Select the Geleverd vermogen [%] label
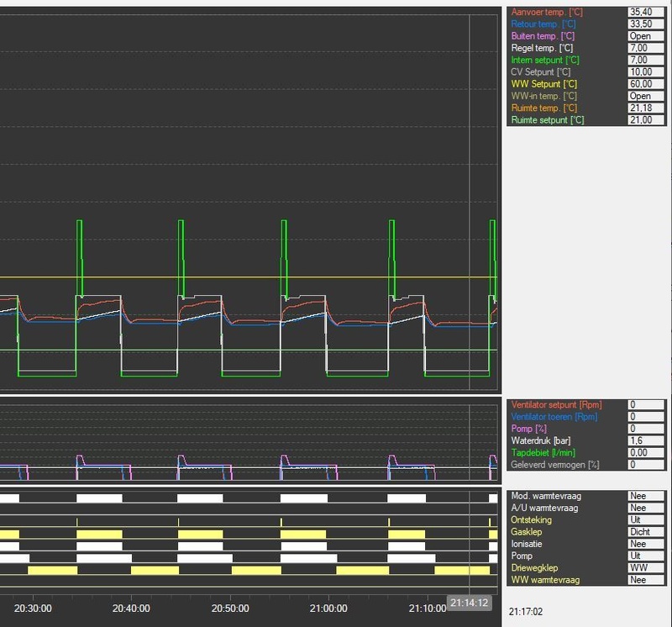Image resolution: width=672 pixels, height=627 pixels. [x=555, y=465]
